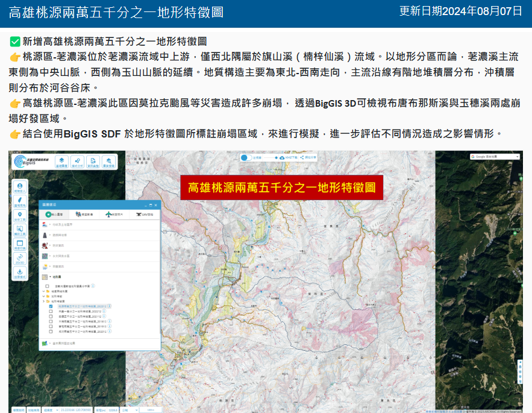Open the 基礎圖層 base layers tool
Image resolution: width=532 pixels, height=413 pixels.
pos(61,161)
